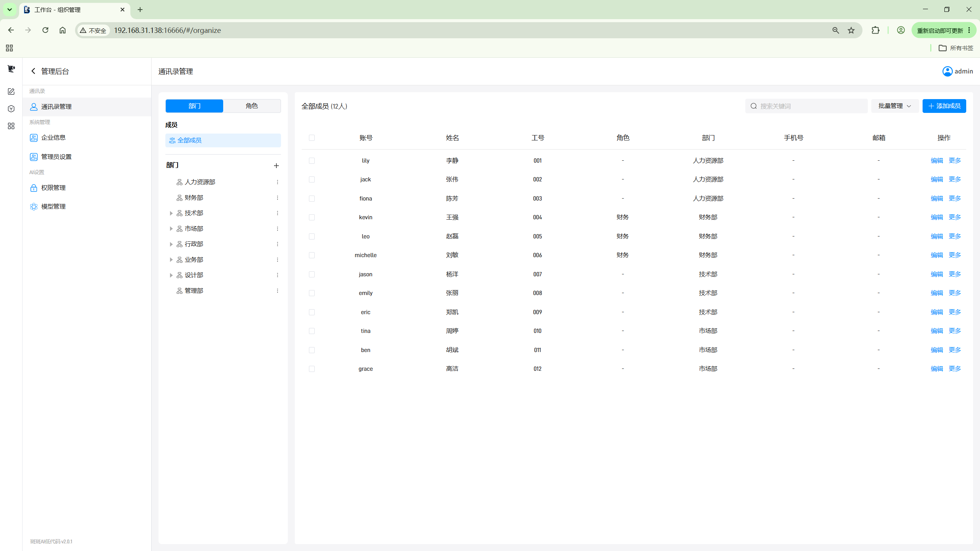
Task: Open more options for 技术部 department
Action: [278, 213]
